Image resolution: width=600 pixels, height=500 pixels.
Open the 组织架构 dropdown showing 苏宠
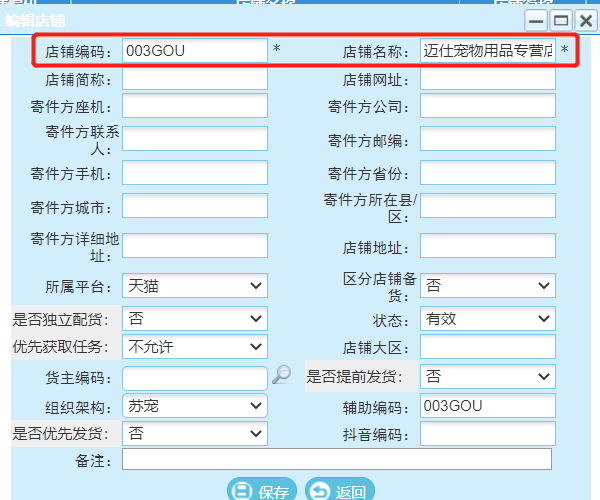[195, 406]
